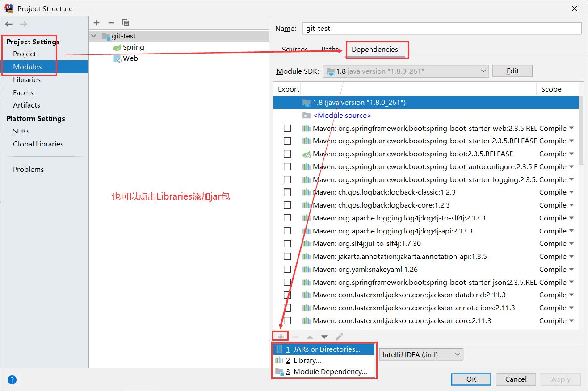The height and width of the screenshot is (391, 588).
Task: Click the snakeyaml library icon
Action: [306, 270]
